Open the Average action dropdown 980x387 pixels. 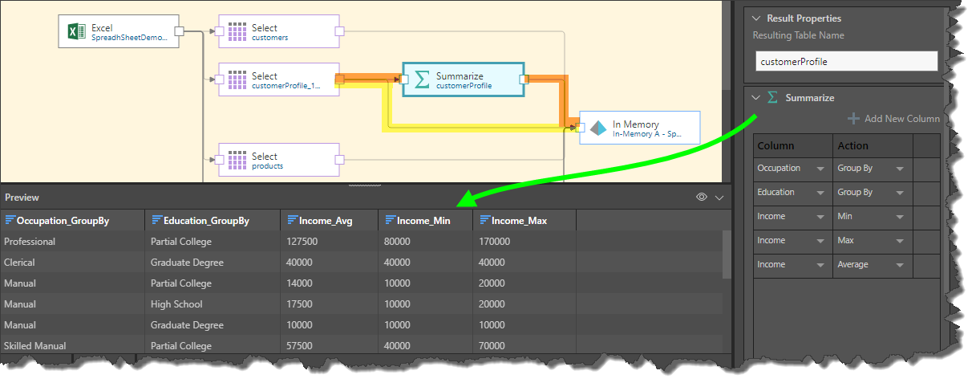[900, 265]
